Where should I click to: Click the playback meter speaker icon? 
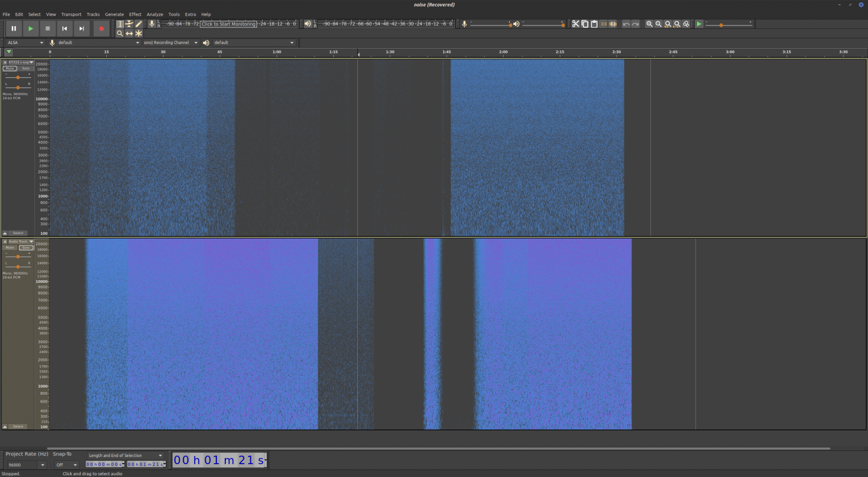coord(308,24)
